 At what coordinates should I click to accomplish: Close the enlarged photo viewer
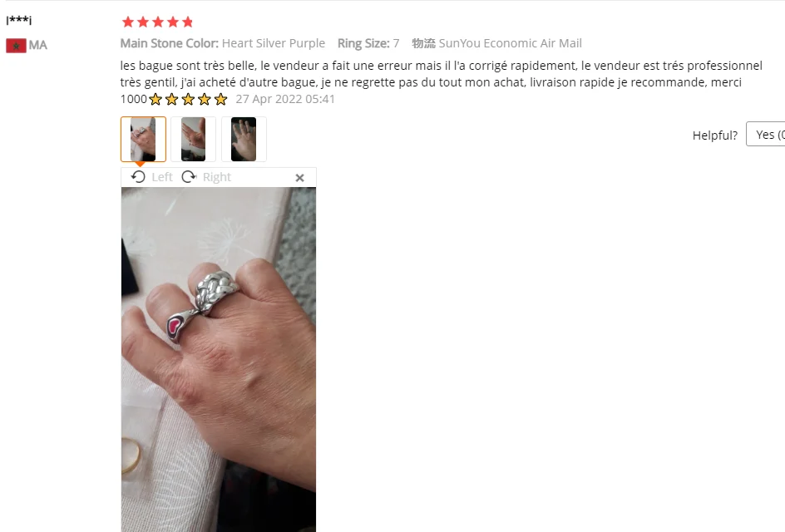299,178
